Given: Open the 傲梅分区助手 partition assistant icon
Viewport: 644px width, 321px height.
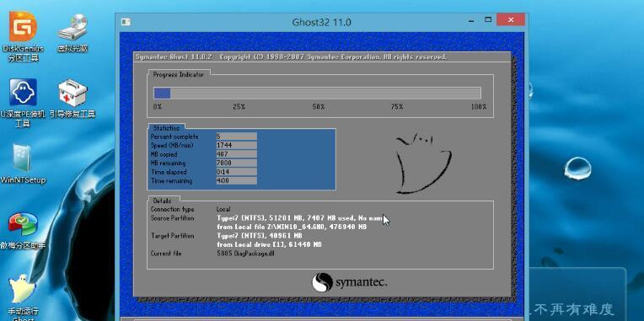Looking at the screenshot, I should tap(23, 231).
